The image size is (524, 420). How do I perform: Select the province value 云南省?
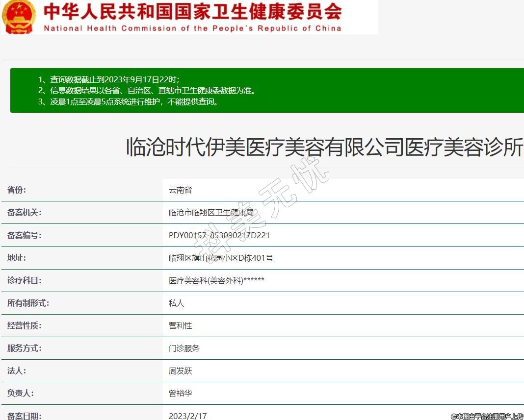coord(180,190)
